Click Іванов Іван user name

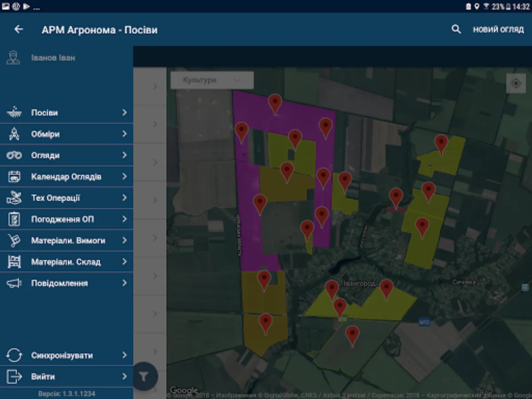53,58
